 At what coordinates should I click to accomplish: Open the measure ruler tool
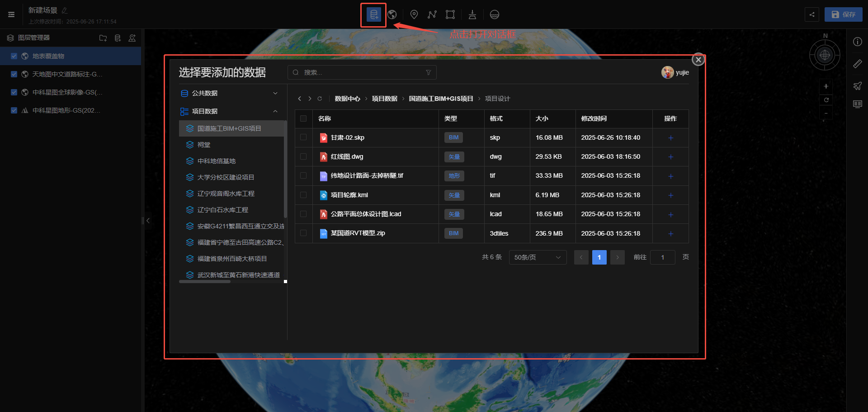point(857,64)
